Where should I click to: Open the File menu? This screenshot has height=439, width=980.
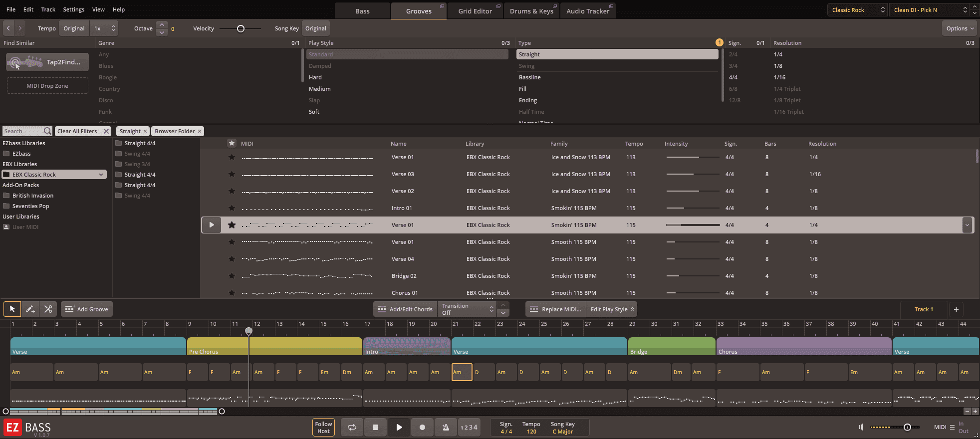tap(11, 9)
